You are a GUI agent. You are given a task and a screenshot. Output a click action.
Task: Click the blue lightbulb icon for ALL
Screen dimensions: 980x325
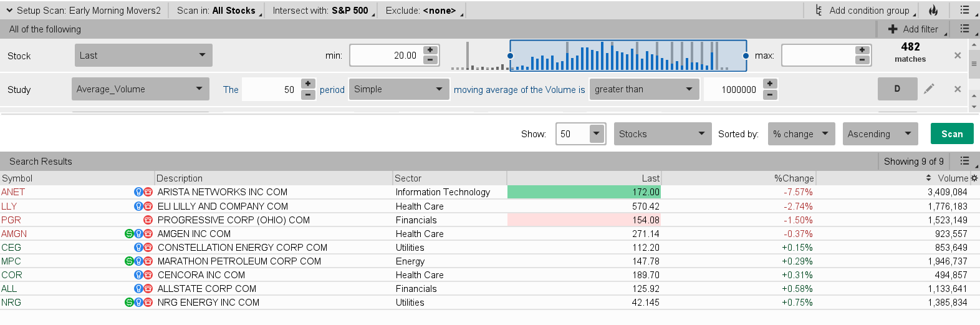[138, 289]
